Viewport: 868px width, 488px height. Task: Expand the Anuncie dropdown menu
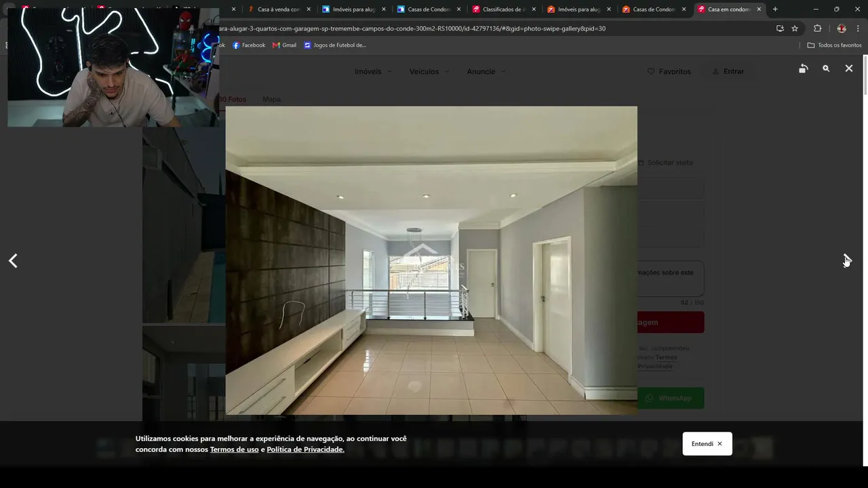[x=486, y=71]
